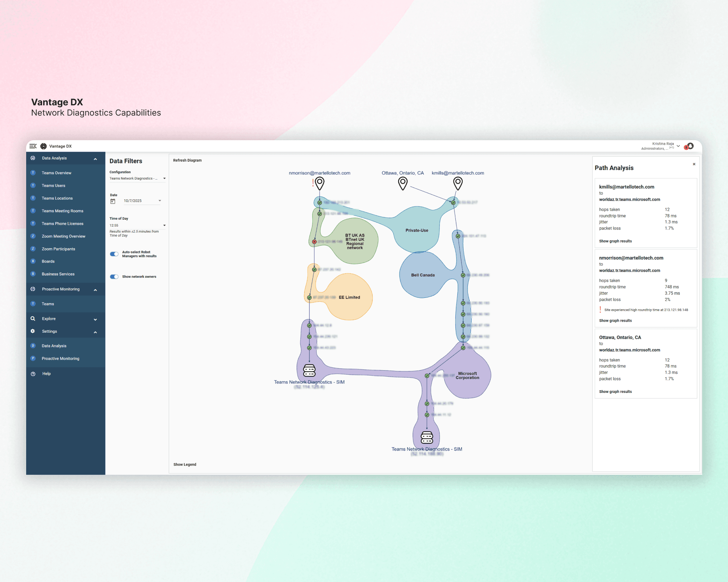Click the Settings gear icon
Viewport: 728px width, 582px height.
(33, 331)
